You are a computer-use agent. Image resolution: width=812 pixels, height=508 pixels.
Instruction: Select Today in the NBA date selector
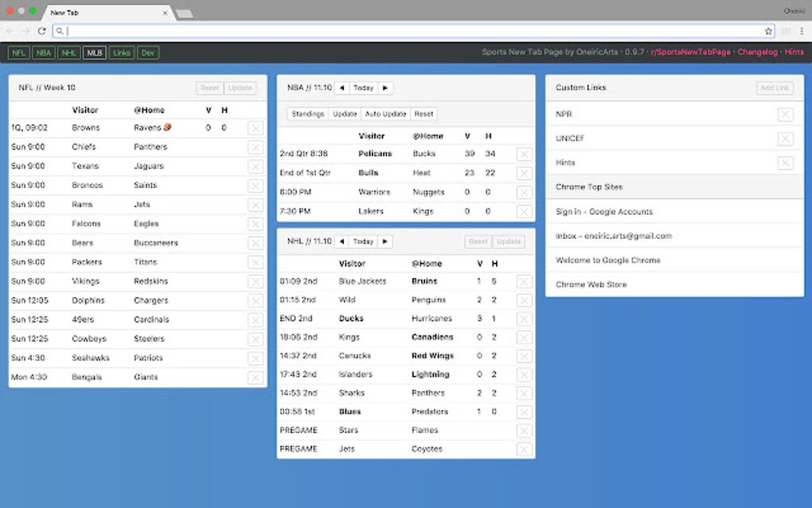click(365, 88)
